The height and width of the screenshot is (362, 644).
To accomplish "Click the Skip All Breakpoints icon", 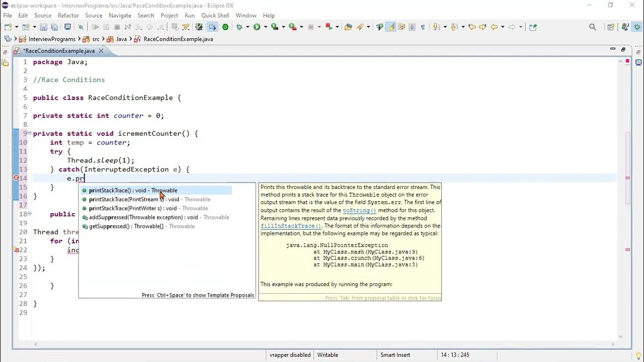I will pos(80,27).
